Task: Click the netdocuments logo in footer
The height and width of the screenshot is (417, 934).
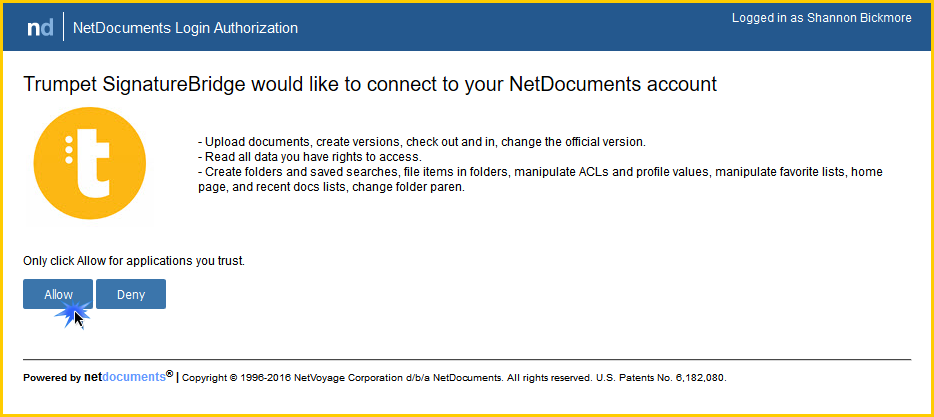Action: click(x=124, y=377)
